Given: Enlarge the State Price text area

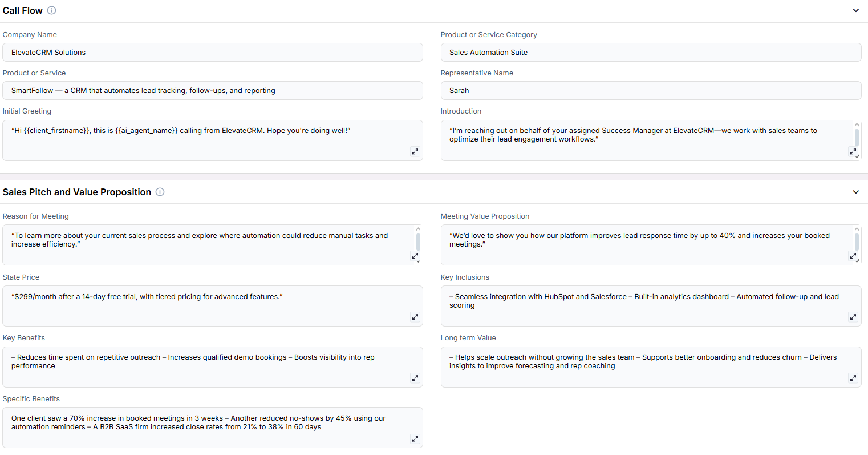Looking at the screenshot, I should 415,317.
